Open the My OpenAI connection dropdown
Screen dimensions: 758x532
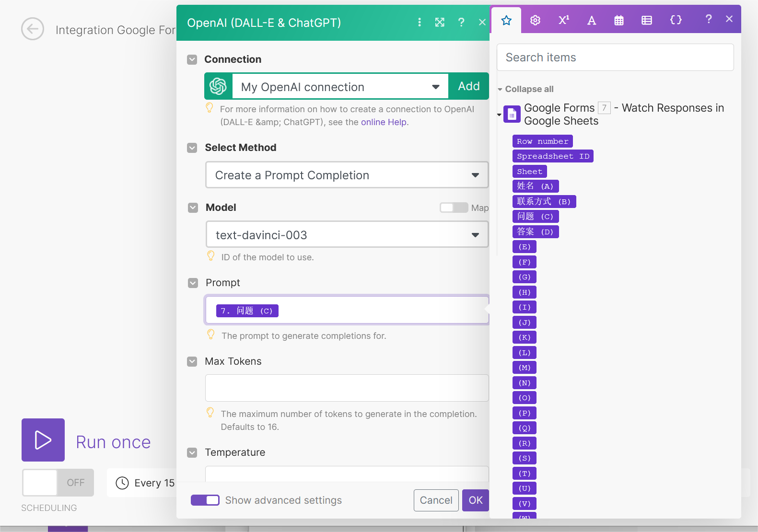(x=340, y=87)
